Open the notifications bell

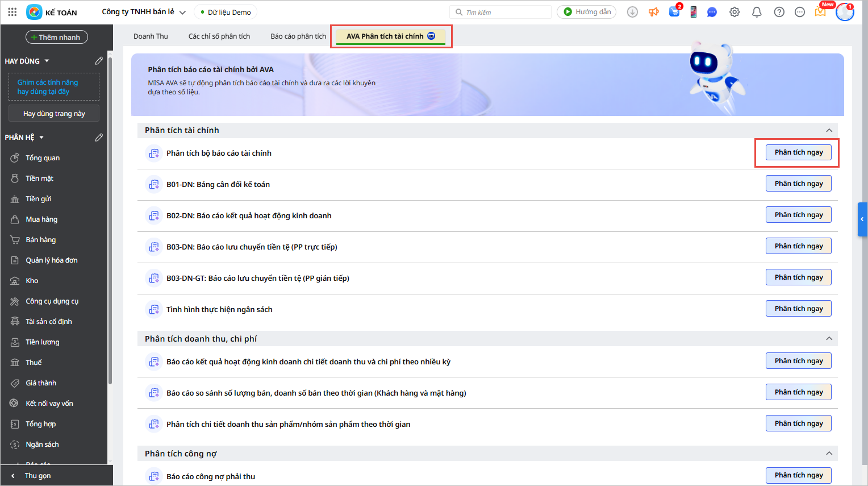click(x=757, y=12)
